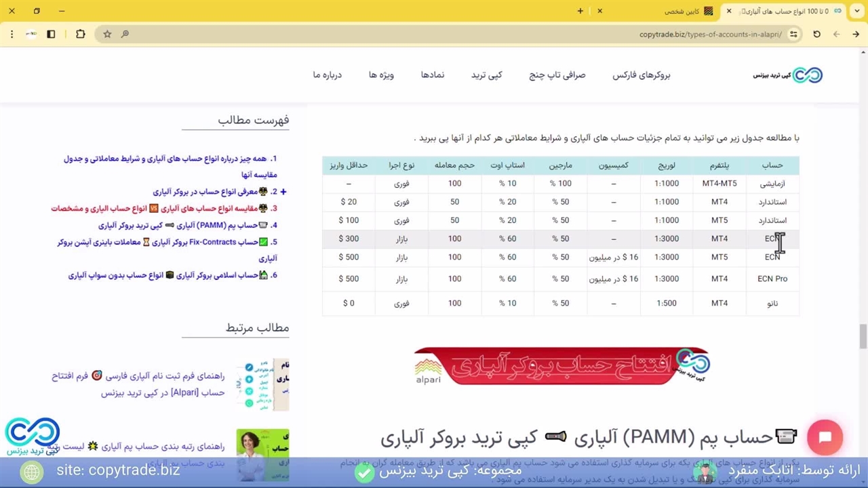The height and width of the screenshot is (488, 868).
Task: Open the site information icon in address bar
Action: [x=793, y=34]
